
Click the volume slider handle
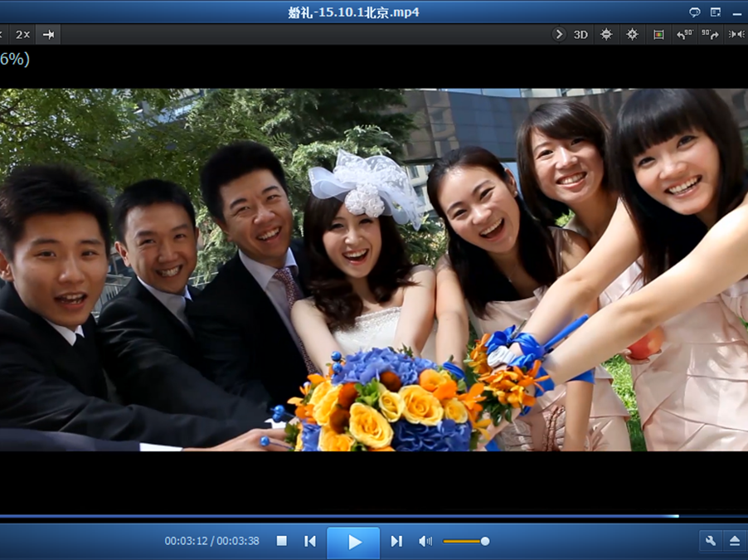pyautogui.click(x=485, y=541)
